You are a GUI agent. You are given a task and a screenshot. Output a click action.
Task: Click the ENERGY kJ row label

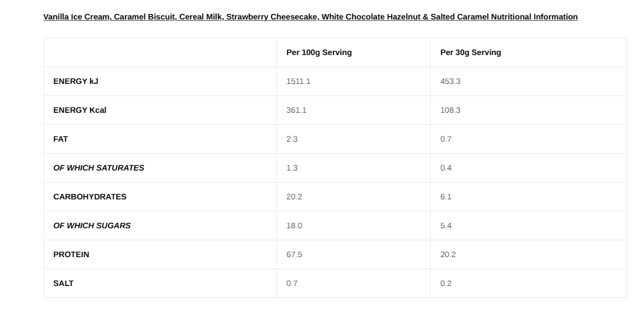pyautogui.click(x=76, y=81)
